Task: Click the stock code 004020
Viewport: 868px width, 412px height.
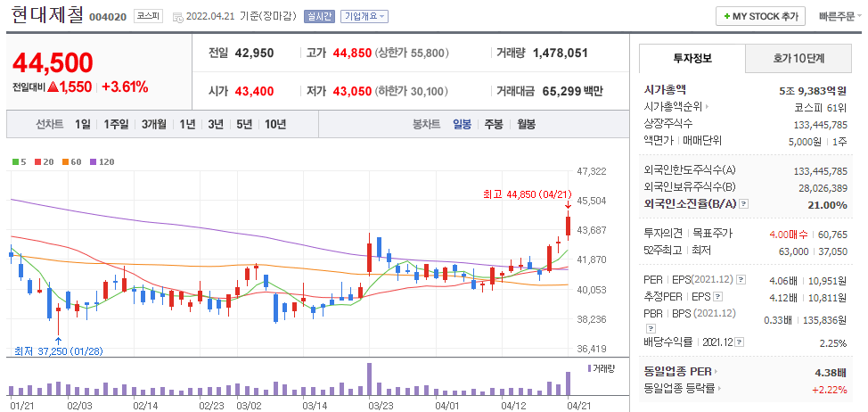Action: [109, 17]
